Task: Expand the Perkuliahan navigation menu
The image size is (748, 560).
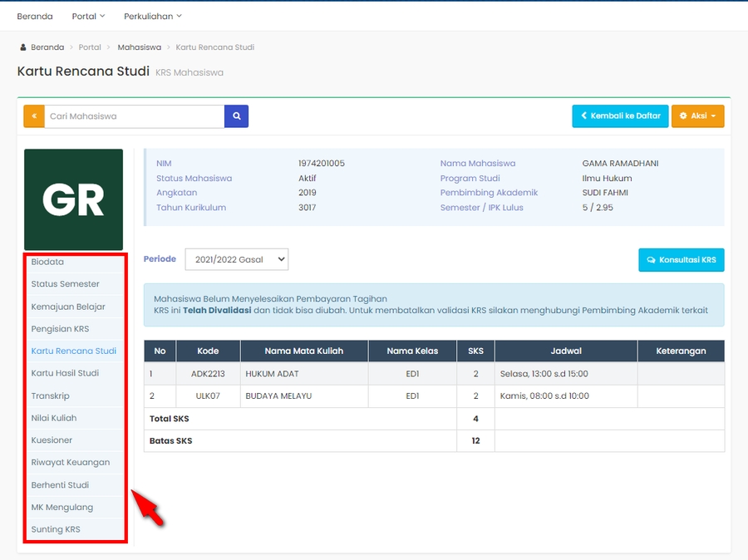Action: click(x=152, y=16)
